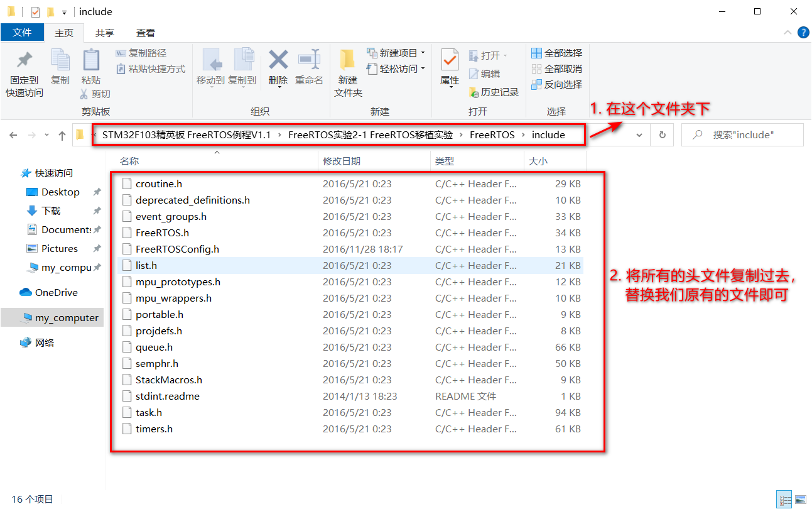Click the Forward navigation arrow

pyautogui.click(x=31, y=135)
